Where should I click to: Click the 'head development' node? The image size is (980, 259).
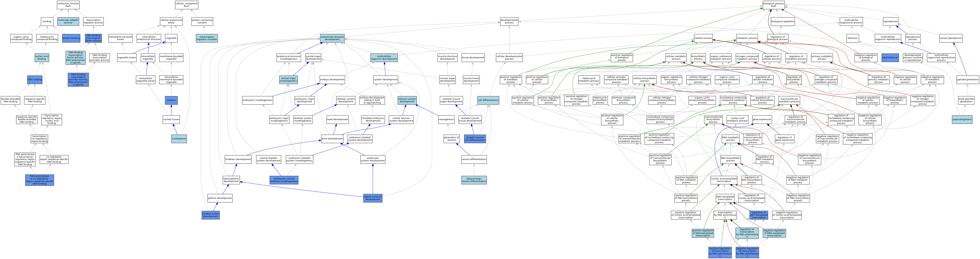click(x=337, y=119)
